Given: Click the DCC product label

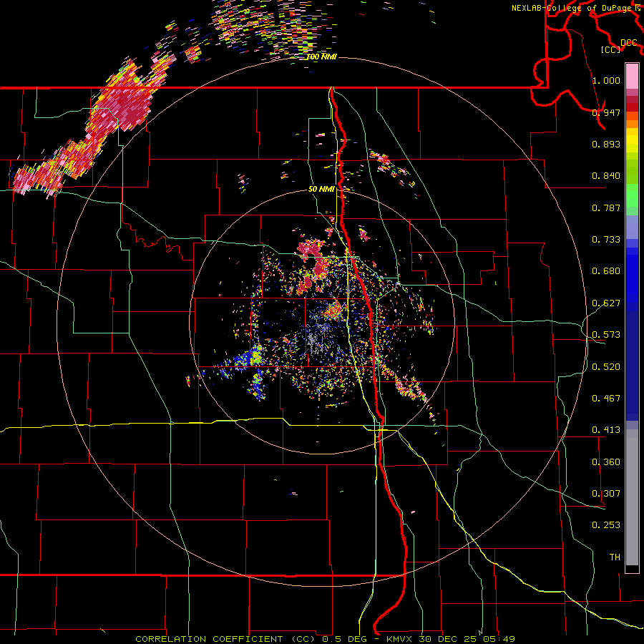Looking at the screenshot, I should click(628, 43).
